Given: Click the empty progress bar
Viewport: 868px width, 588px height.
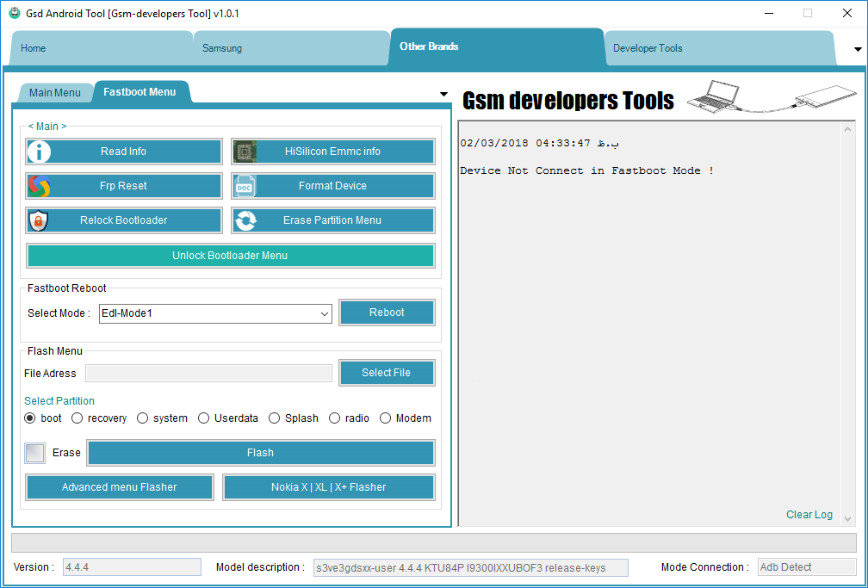Looking at the screenshot, I should click(433, 542).
